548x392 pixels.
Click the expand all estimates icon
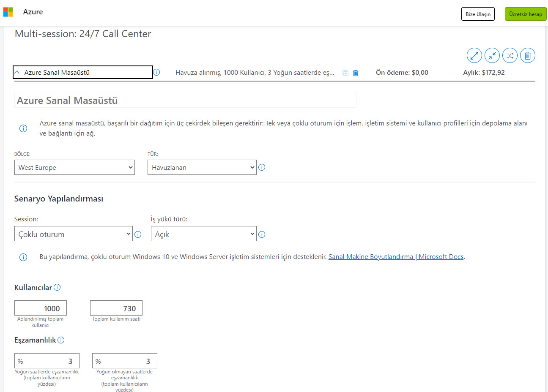[474, 55]
